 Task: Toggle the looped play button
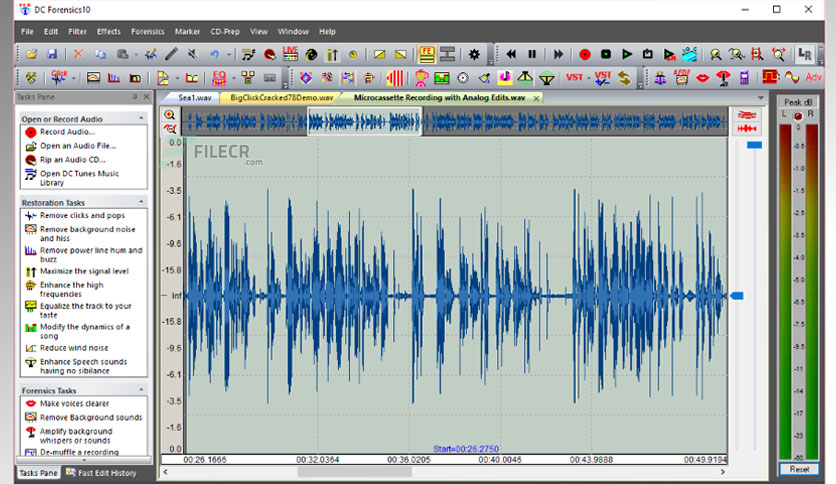[x=648, y=54]
